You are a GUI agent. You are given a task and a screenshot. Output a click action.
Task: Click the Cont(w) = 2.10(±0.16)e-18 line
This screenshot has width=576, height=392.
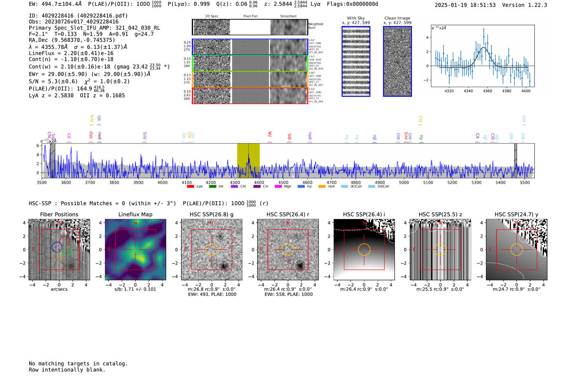(99, 66)
